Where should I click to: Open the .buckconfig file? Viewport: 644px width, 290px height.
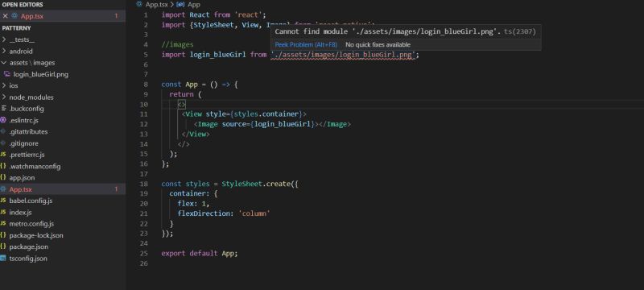[27, 109]
